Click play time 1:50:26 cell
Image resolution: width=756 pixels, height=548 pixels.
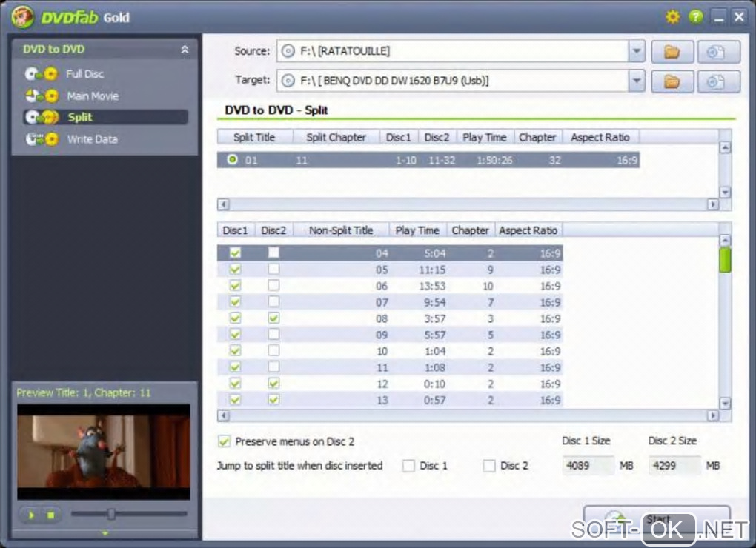[494, 161]
